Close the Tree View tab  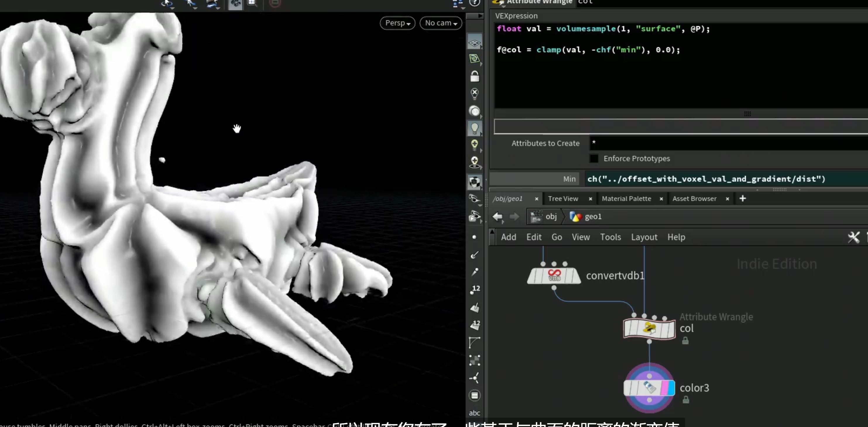coord(590,199)
